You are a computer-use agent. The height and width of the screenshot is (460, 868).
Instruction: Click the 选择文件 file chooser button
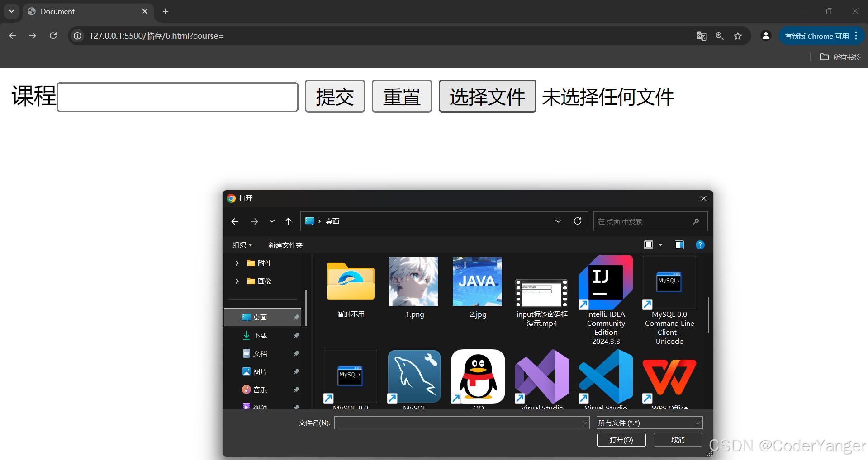(487, 96)
